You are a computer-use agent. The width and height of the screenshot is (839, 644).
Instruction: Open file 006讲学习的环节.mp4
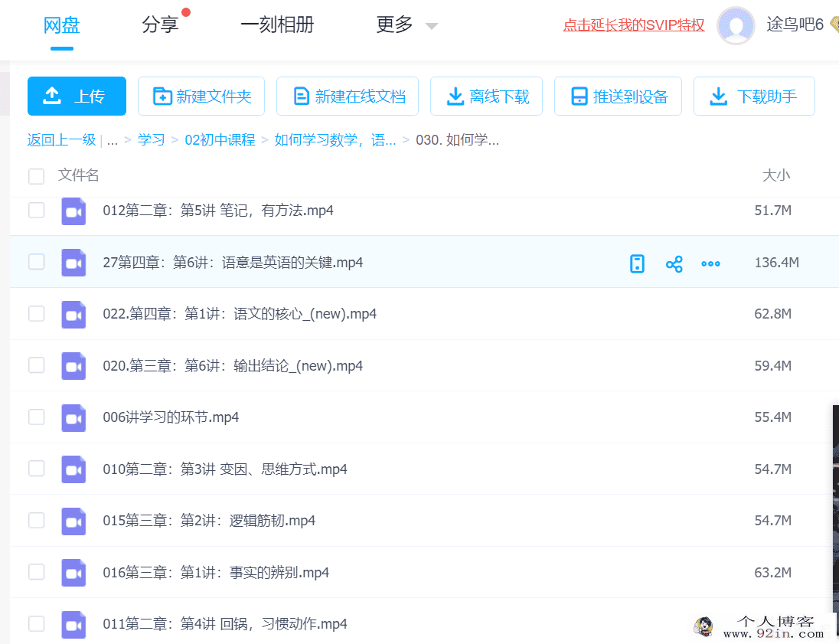tap(171, 417)
